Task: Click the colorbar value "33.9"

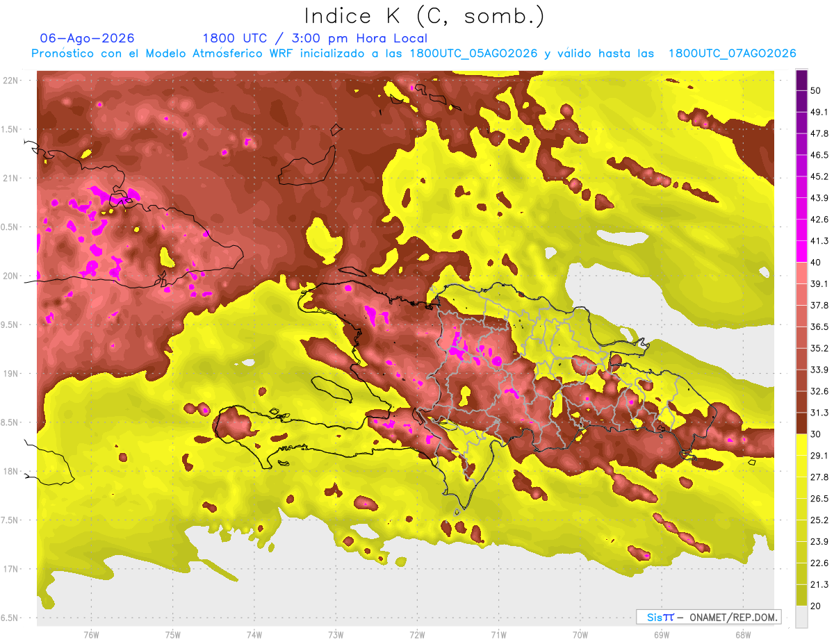Action: (x=819, y=370)
